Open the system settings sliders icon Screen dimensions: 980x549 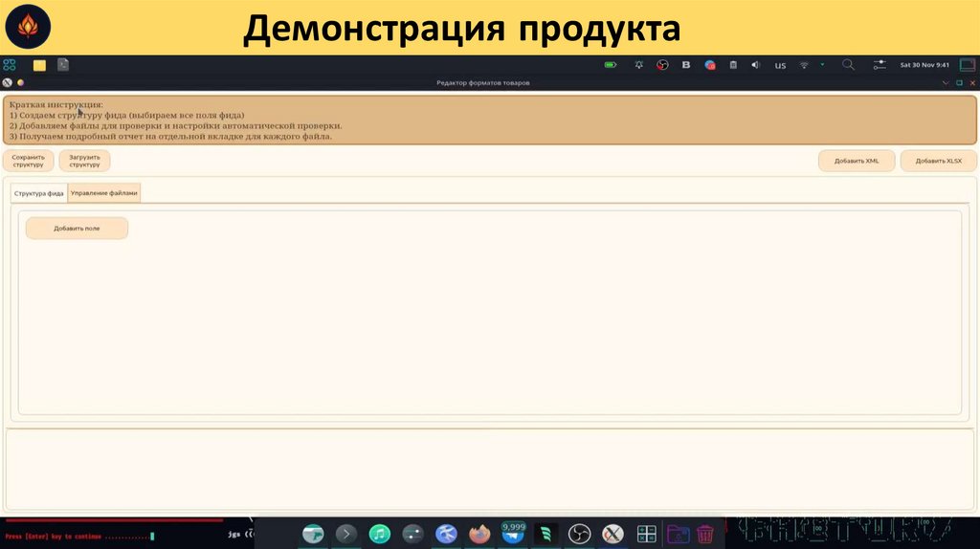click(880, 65)
